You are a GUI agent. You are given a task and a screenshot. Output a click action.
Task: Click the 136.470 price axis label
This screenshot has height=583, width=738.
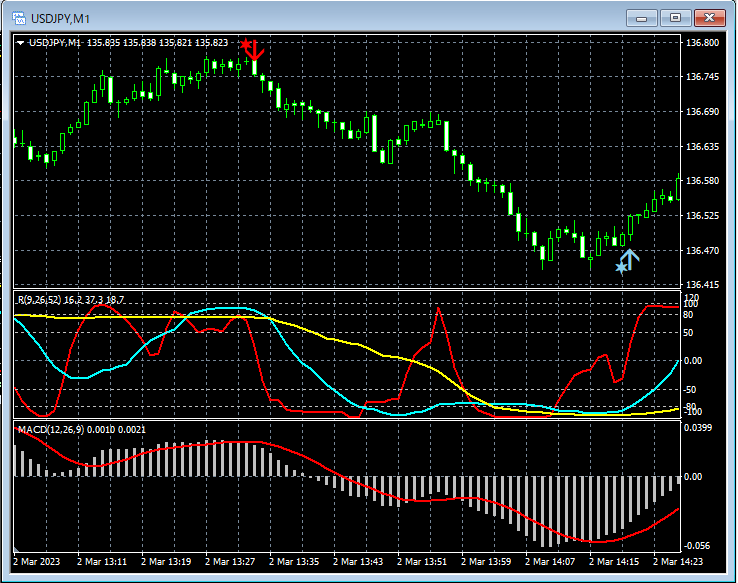[703, 250]
